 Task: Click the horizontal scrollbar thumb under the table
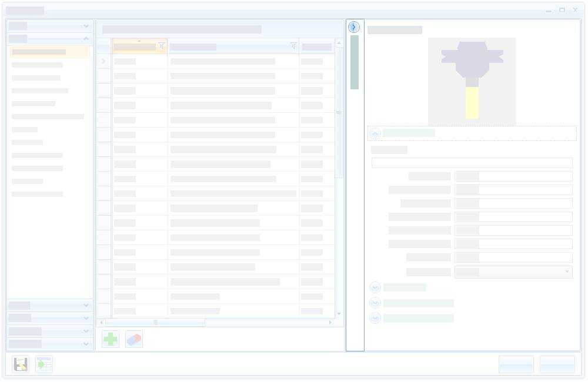coord(155,322)
